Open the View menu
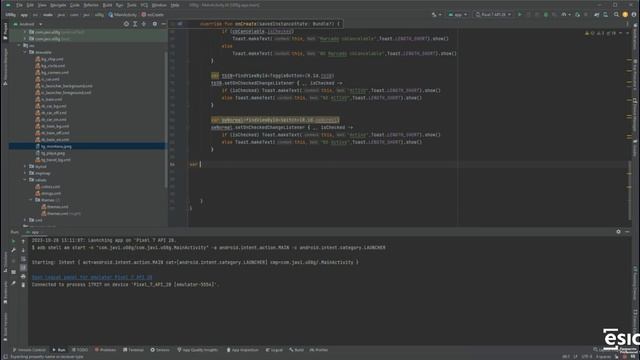The height and width of the screenshot is (360, 640). (x=42, y=5)
